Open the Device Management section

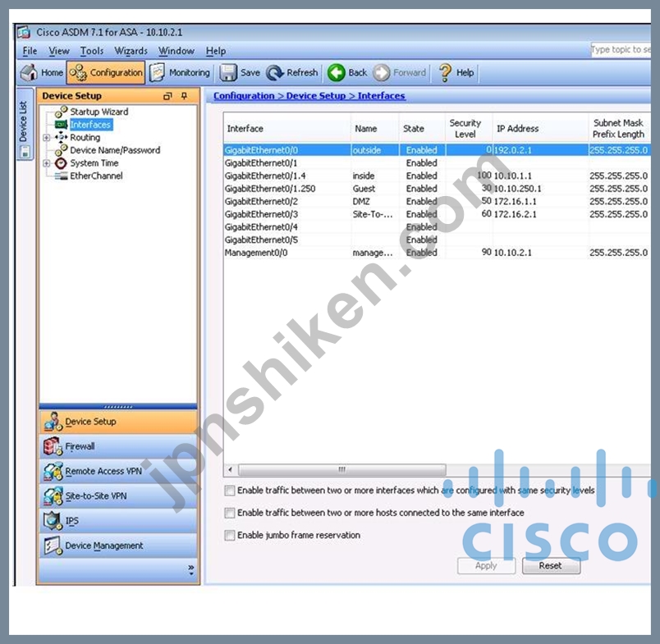coord(118,546)
